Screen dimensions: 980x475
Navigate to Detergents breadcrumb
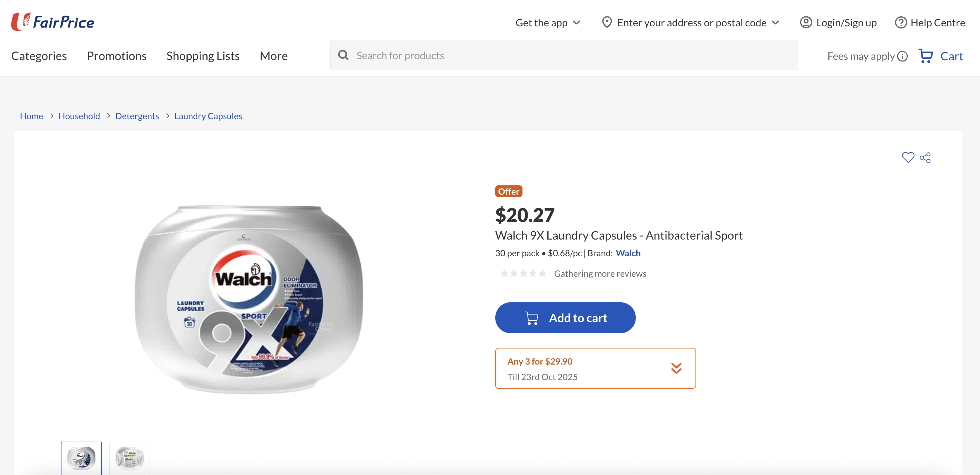[x=137, y=116]
